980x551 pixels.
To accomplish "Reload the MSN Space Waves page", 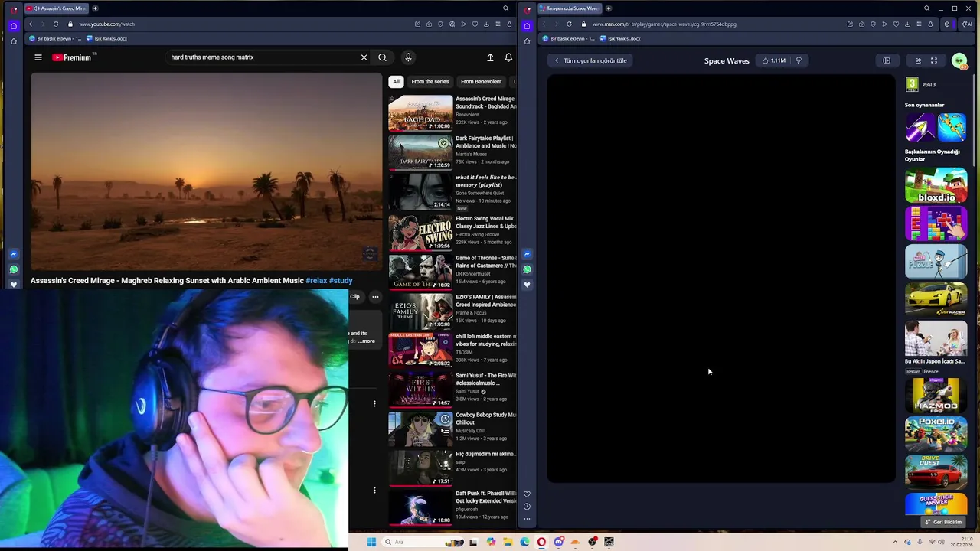I will pyautogui.click(x=569, y=24).
